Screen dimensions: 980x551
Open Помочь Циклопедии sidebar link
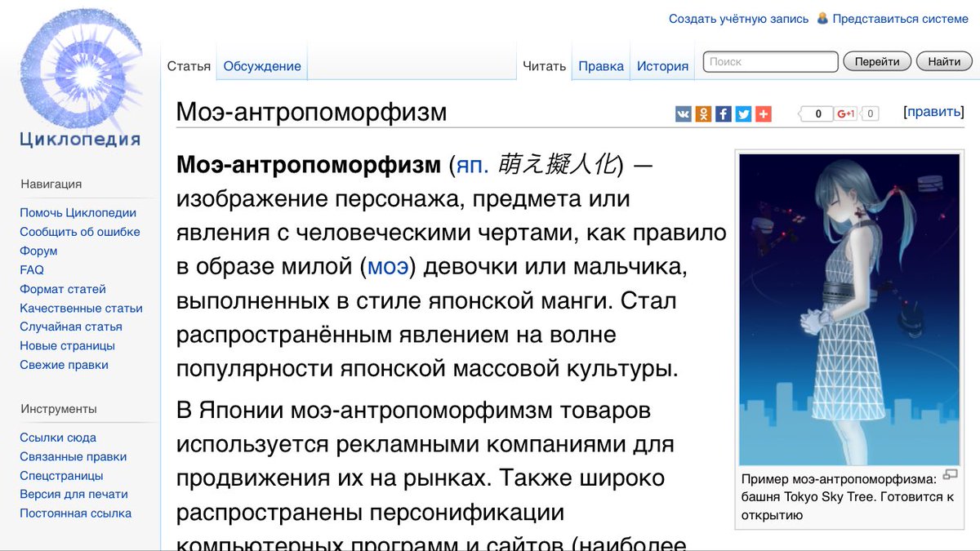click(78, 212)
